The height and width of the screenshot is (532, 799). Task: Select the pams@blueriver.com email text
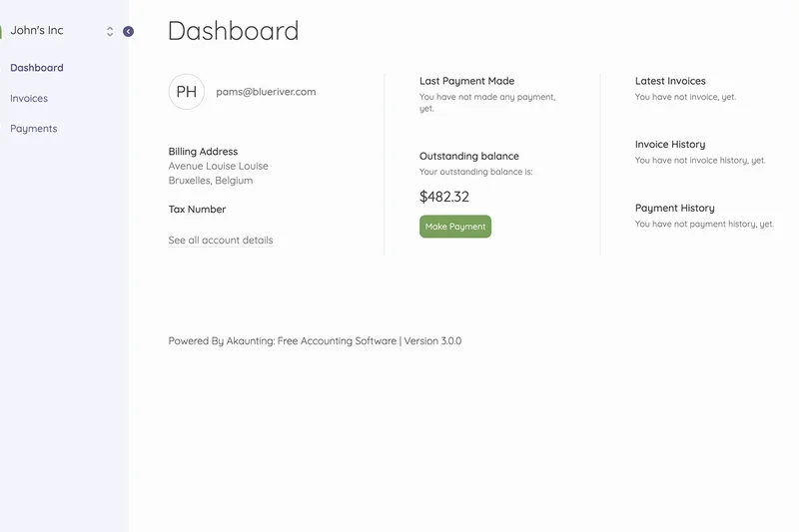point(266,92)
